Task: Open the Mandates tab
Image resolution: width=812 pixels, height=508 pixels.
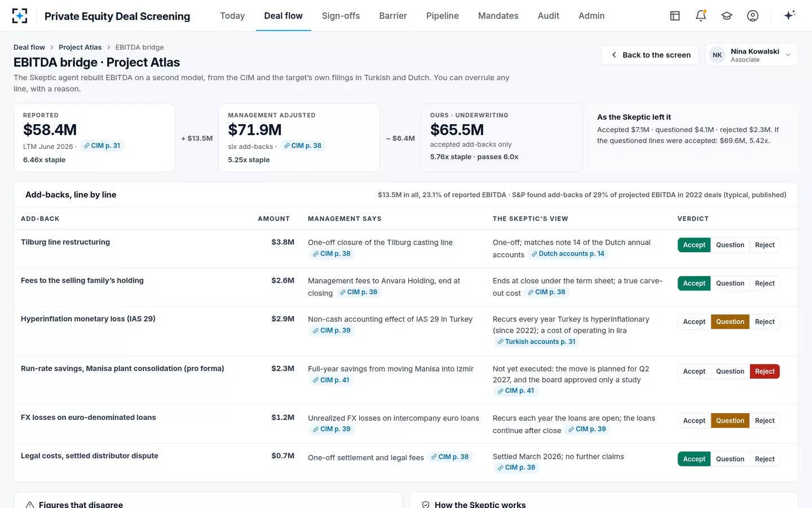Action: point(498,16)
